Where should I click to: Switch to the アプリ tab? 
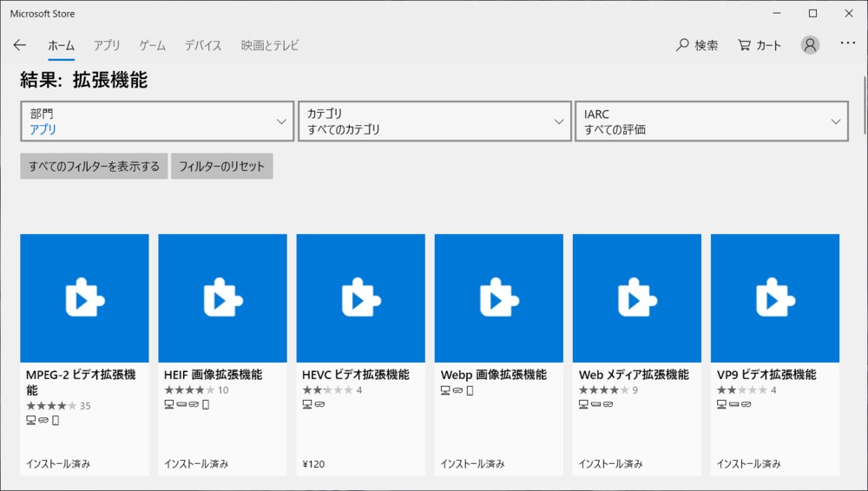click(x=107, y=45)
